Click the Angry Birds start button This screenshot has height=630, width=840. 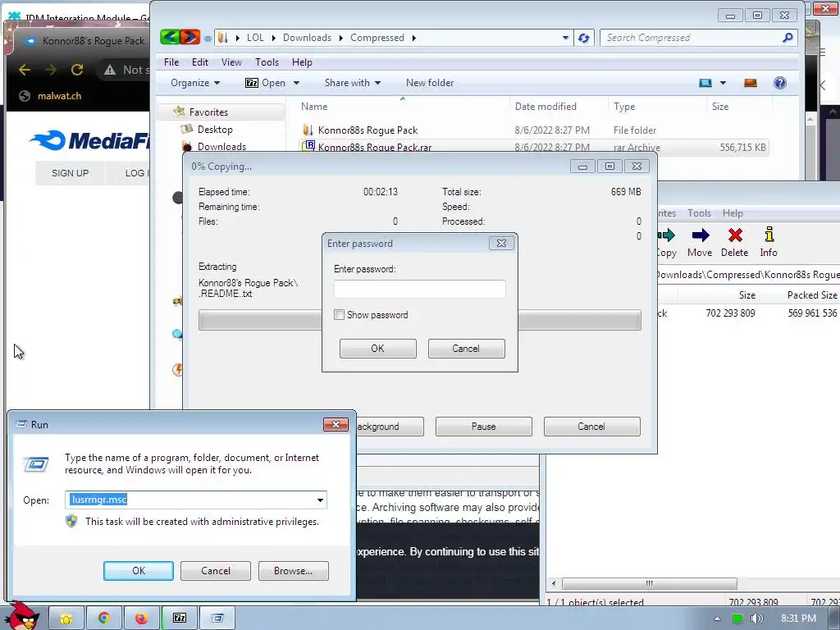pyautogui.click(x=22, y=615)
